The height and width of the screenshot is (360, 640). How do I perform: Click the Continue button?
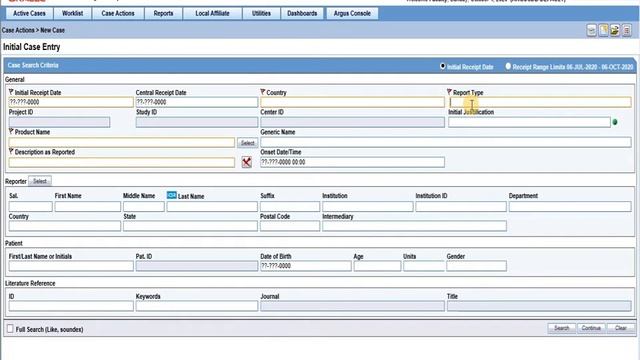(591, 328)
